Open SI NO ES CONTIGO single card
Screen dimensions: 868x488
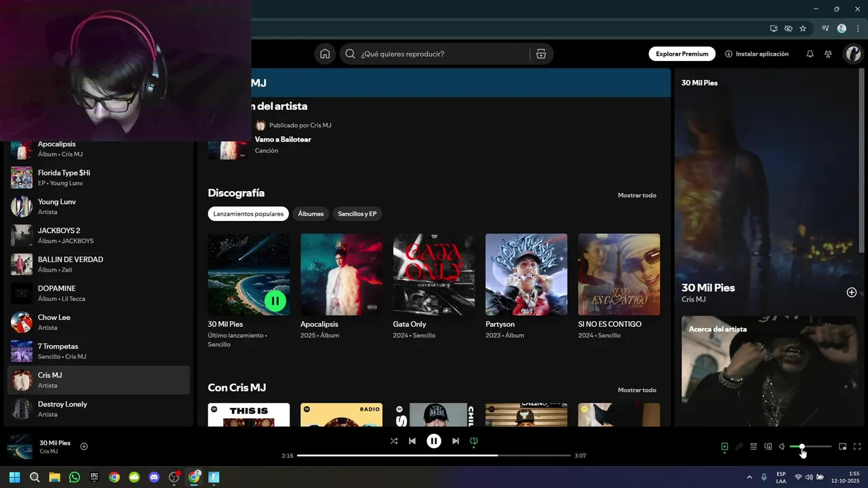coord(619,287)
